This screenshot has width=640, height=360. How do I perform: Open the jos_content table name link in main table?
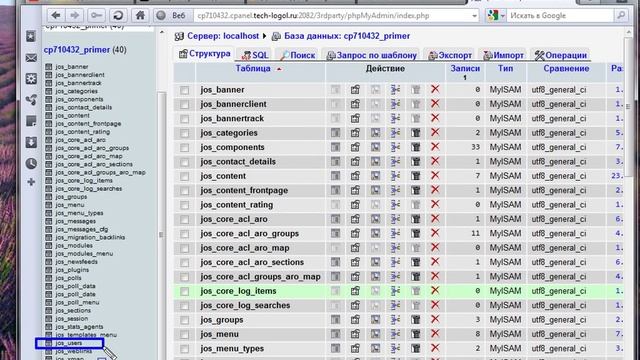pyautogui.click(x=223, y=176)
